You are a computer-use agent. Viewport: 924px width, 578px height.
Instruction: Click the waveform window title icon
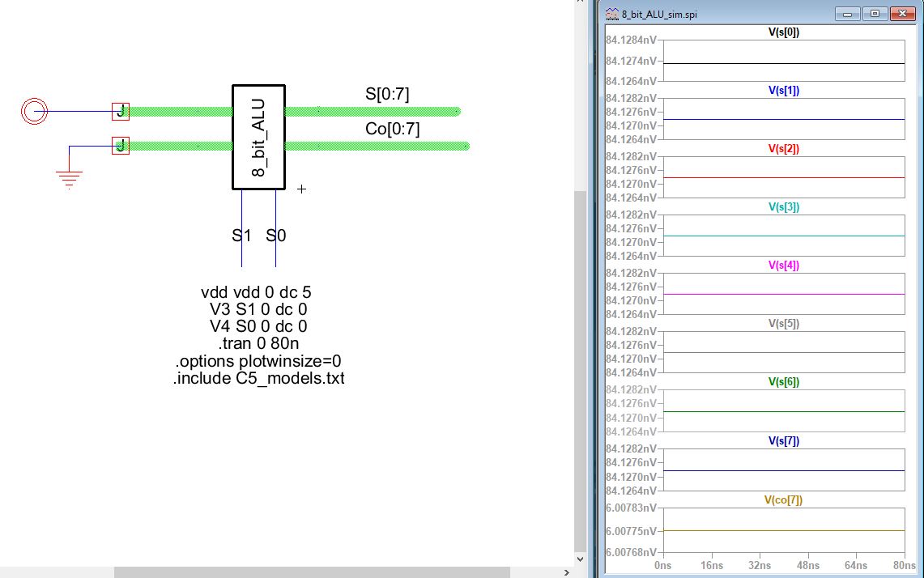click(611, 14)
